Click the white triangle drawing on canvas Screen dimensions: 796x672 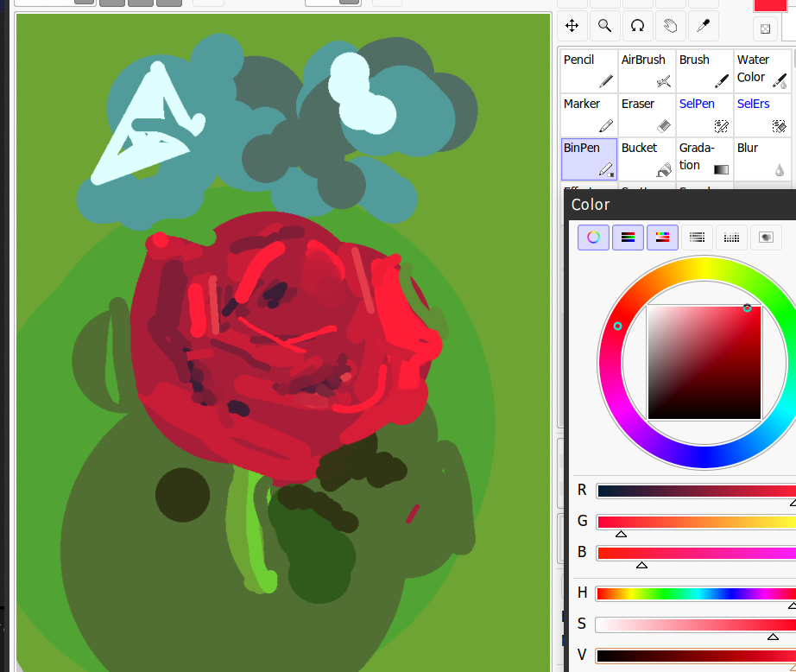(x=148, y=124)
